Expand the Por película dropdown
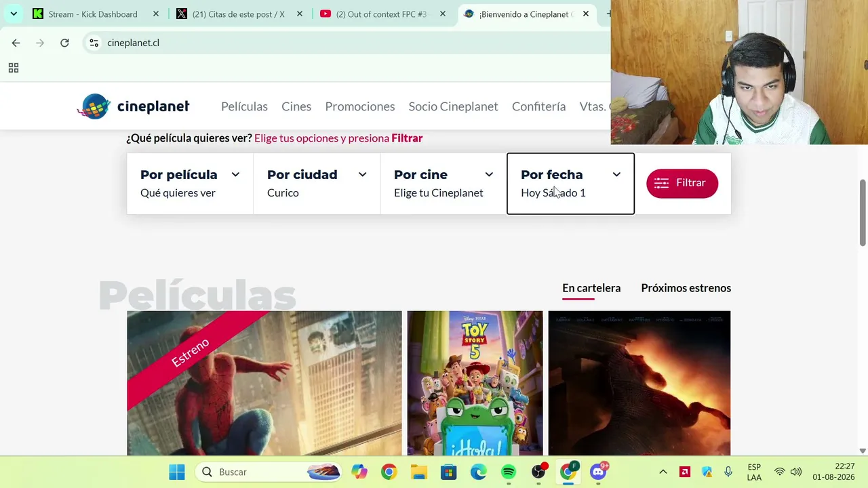Image resolution: width=868 pixels, height=488 pixels. (190, 184)
